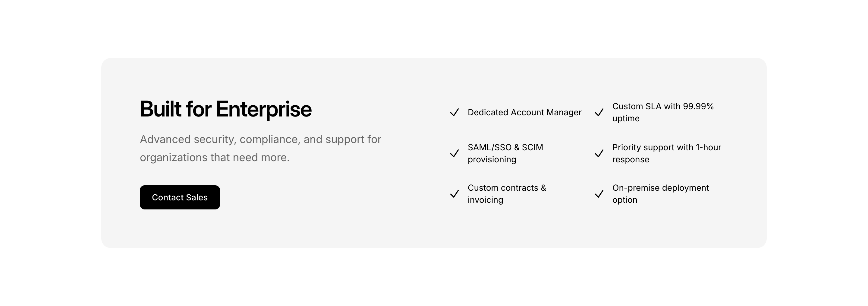Click the checkmark next to Custom SLA

point(599,112)
